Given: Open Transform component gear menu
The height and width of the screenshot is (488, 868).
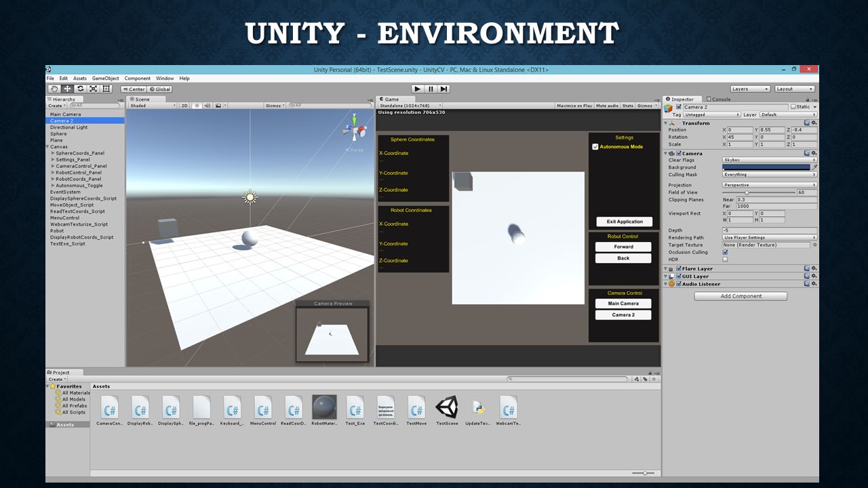Looking at the screenshot, I should click(814, 123).
